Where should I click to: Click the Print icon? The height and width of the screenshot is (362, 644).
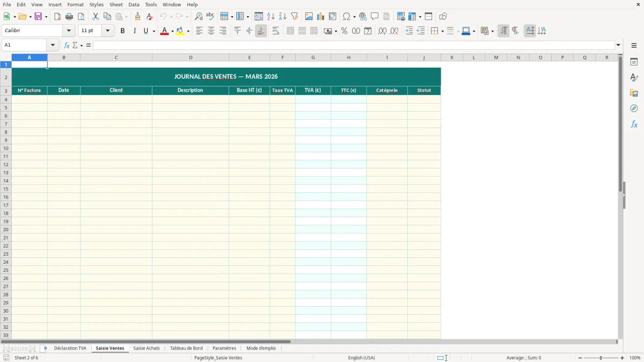pyautogui.click(x=69, y=17)
